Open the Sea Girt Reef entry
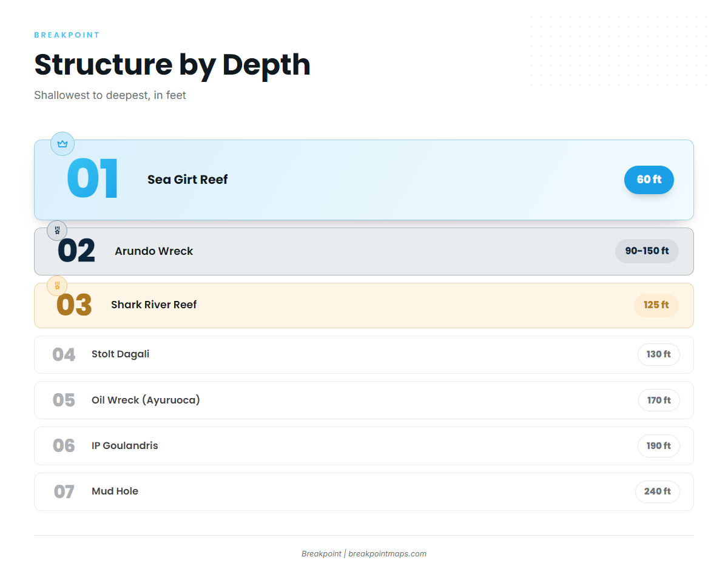728x574 pixels. (x=364, y=180)
